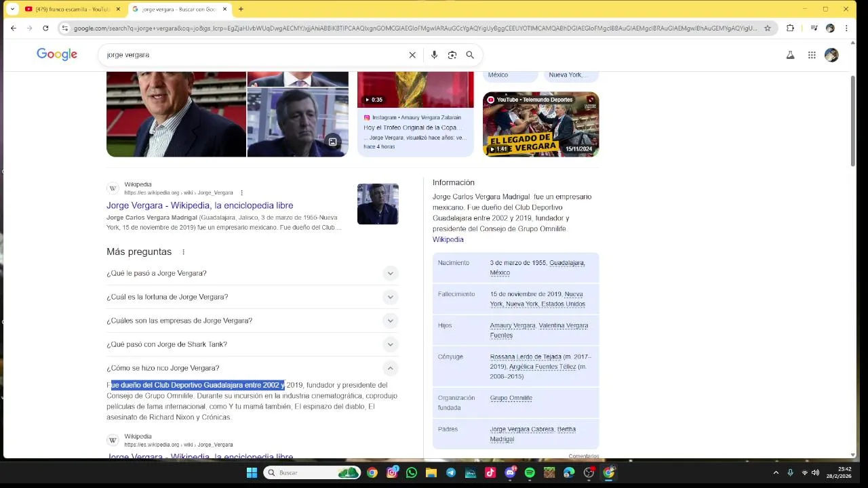Open Wikipedia result three-dot options
This screenshot has width=868, height=488.
(x=241, y=192)
